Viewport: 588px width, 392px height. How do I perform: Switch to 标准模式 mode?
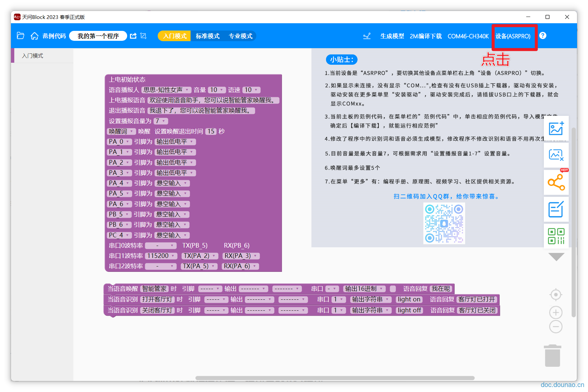[x=208, y=36]
